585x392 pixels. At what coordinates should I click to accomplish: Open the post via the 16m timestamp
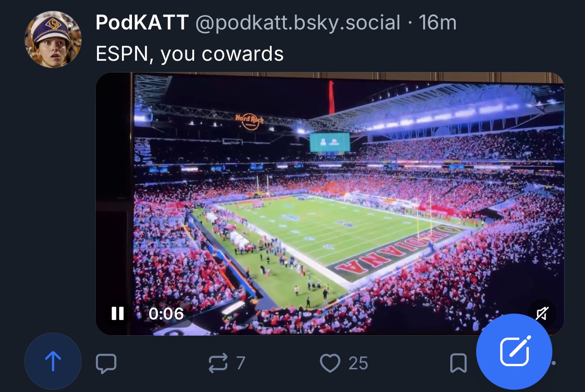438,23
